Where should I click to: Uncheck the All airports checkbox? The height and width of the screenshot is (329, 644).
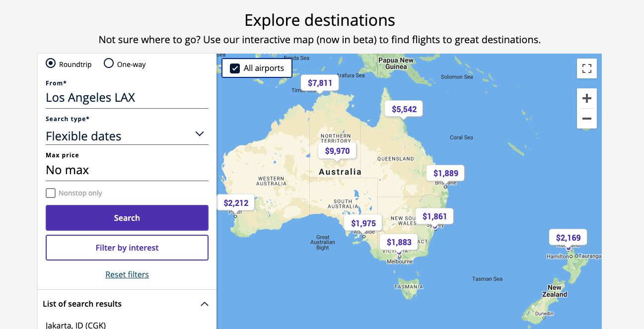235,68
